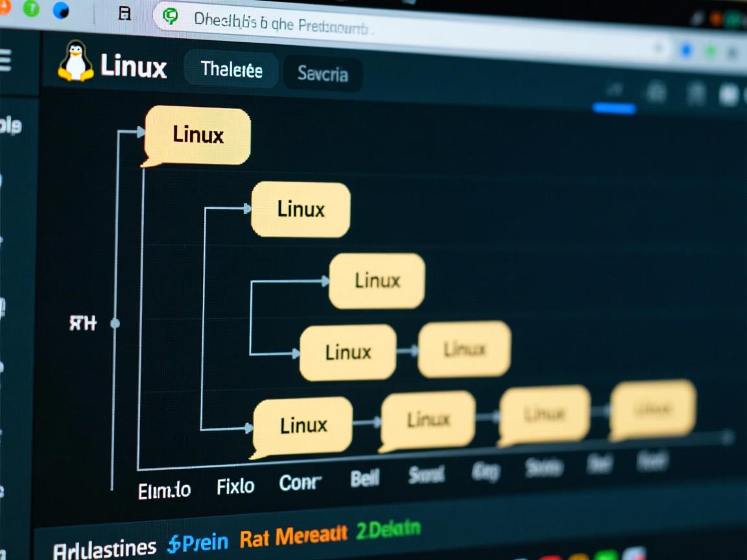747x560 pixels.
Task: Click the green extension icon in address bar
Action: tap(169, 14)
